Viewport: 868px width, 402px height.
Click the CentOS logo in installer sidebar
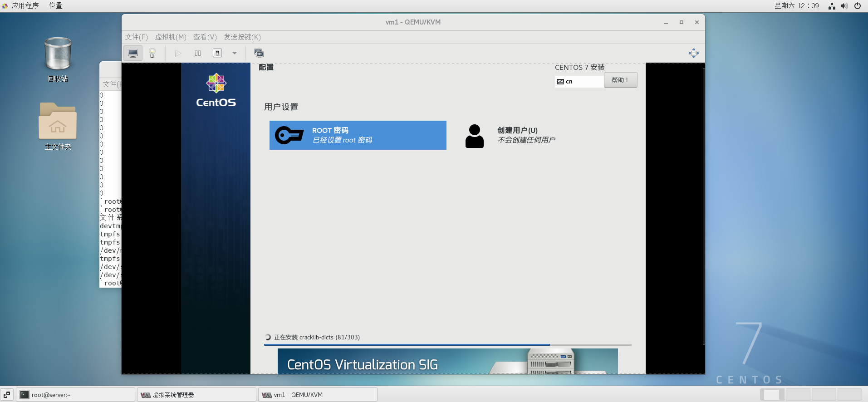[x=216, y=90]
